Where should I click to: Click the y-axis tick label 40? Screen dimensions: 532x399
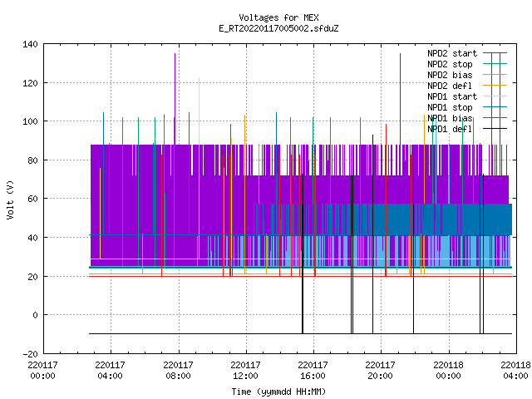[33, 238]
